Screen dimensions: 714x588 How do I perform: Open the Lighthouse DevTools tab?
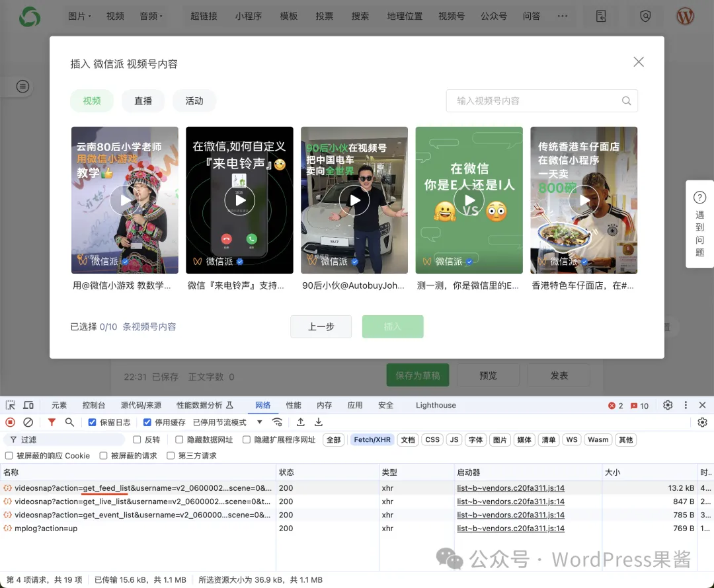click(436, 405)
